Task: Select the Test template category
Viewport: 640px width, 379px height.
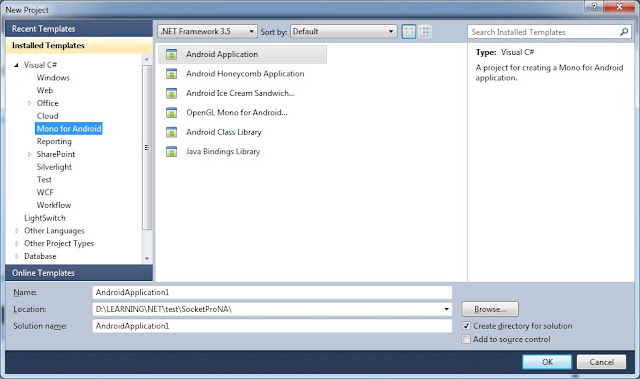Action: point(44,180)
